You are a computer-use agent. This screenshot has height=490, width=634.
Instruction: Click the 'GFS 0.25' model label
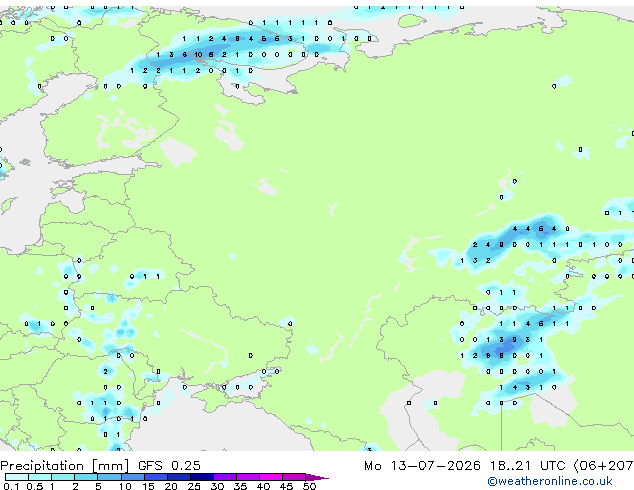[x=169, y=466]
